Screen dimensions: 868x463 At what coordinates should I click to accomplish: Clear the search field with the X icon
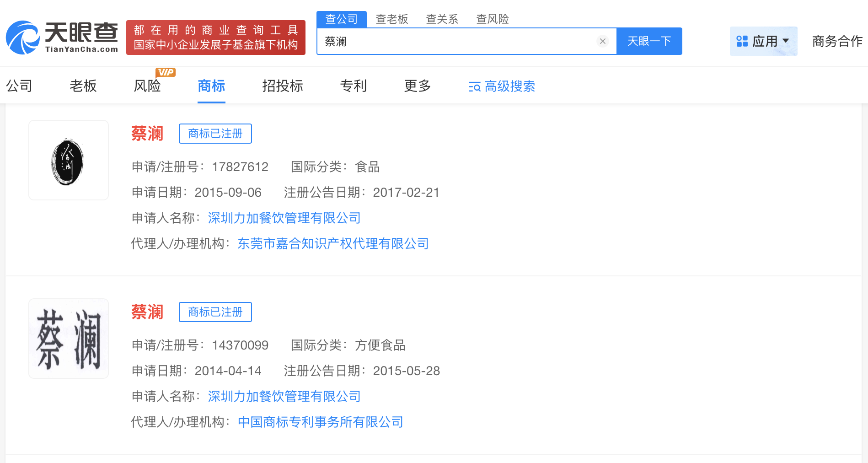603,41
